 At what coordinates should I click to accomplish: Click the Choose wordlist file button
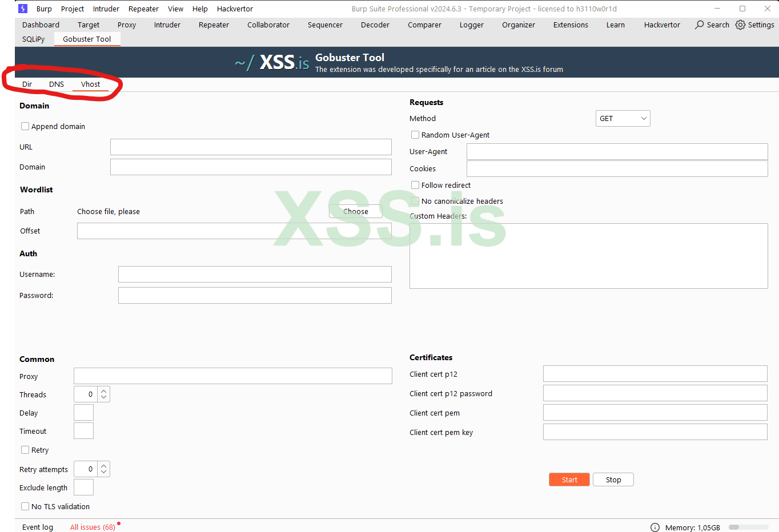point(356,211)
